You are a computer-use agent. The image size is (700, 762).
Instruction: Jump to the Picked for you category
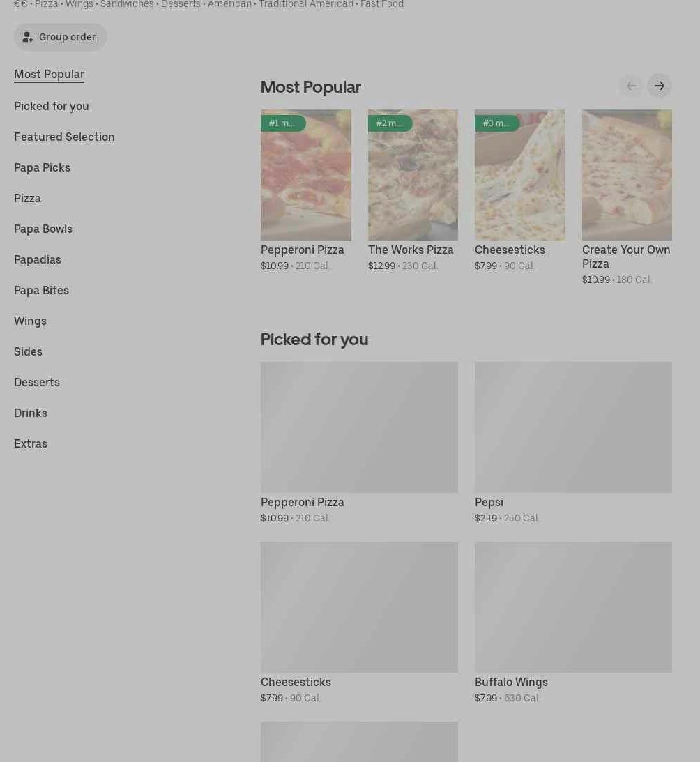pyautogui.click(x=51, y=106)
